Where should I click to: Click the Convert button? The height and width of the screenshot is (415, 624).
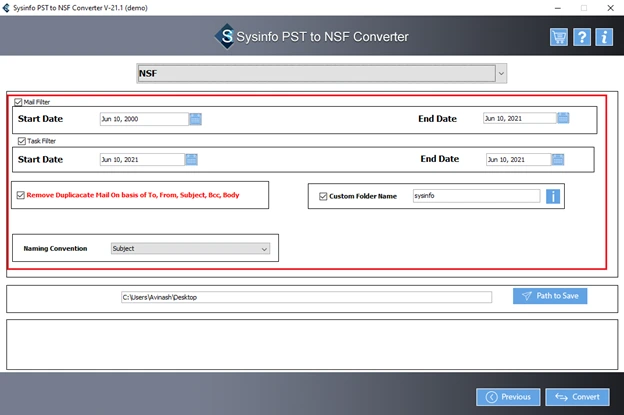pyautogui.click(x=577, y=397)
